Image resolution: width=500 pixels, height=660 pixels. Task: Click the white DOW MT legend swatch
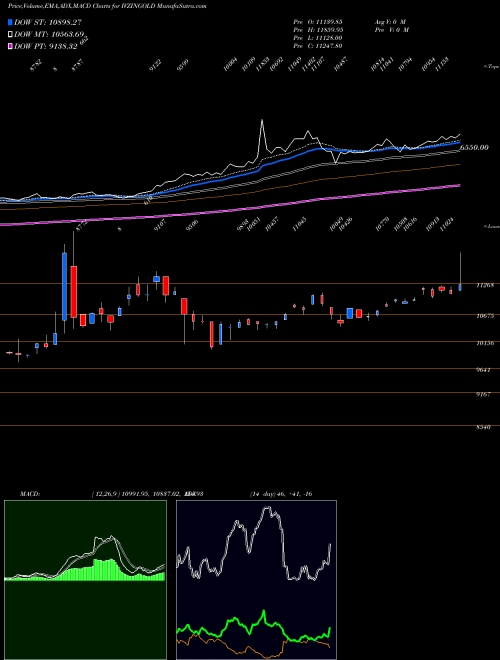click(x=10, y=34)
